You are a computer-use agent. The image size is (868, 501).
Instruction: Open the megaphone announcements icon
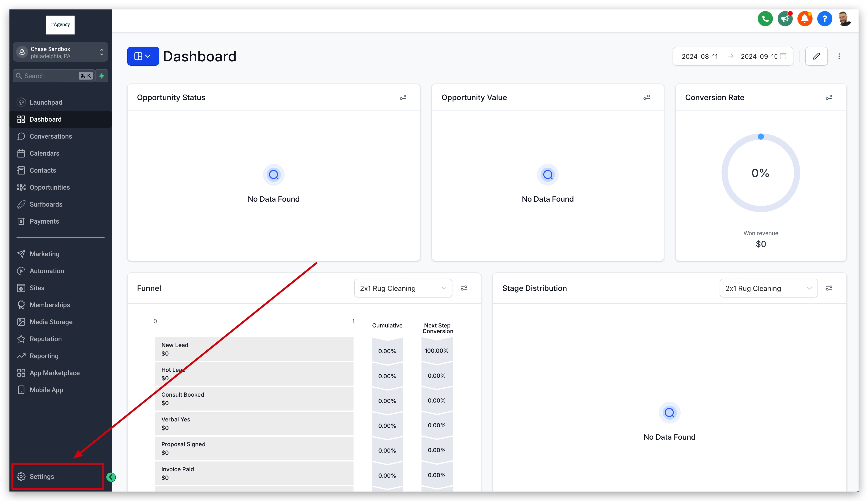pos(785,19)
